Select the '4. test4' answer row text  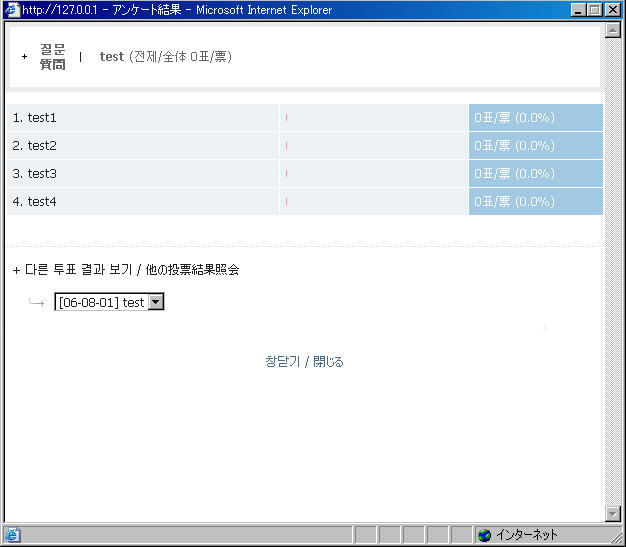pyautogui.click(x=34, y=202)
